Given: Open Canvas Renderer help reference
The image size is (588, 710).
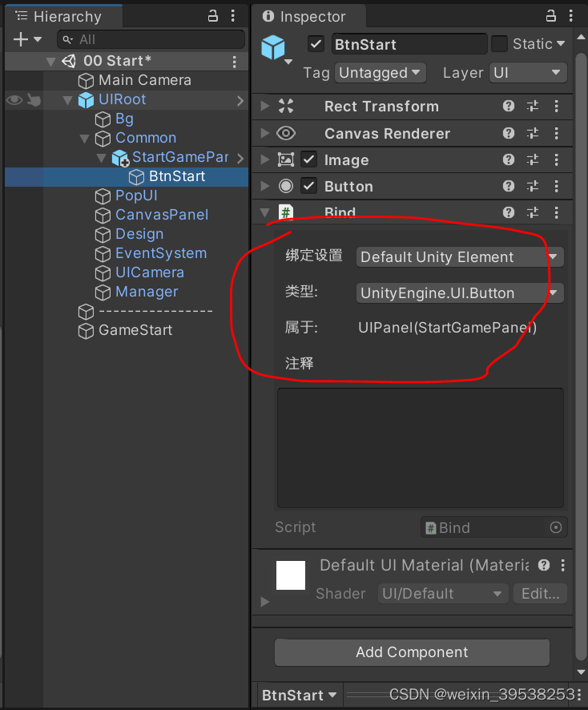Looking at the screenshot, I should pyautogui.click(x=509, y=133).
